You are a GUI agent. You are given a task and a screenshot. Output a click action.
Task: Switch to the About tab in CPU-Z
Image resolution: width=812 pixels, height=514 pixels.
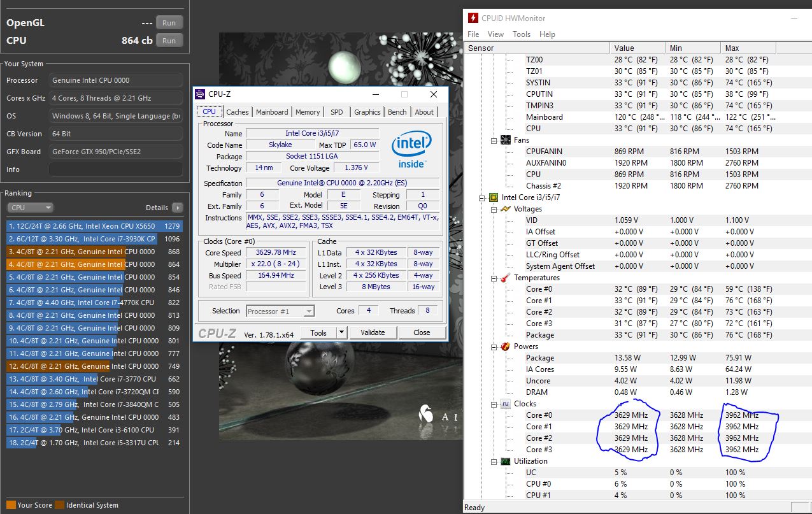click(424, 112)
